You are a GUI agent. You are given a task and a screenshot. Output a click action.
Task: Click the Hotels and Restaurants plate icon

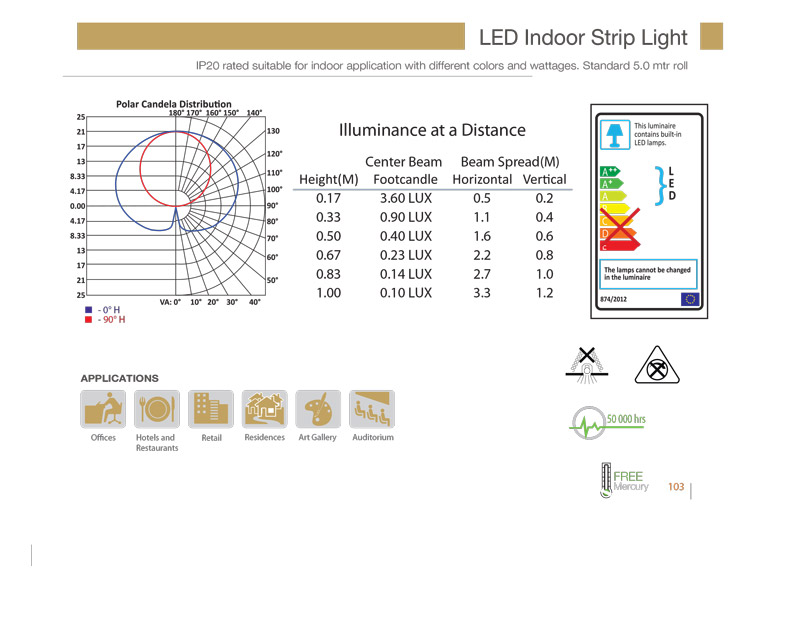pos(157,409)
